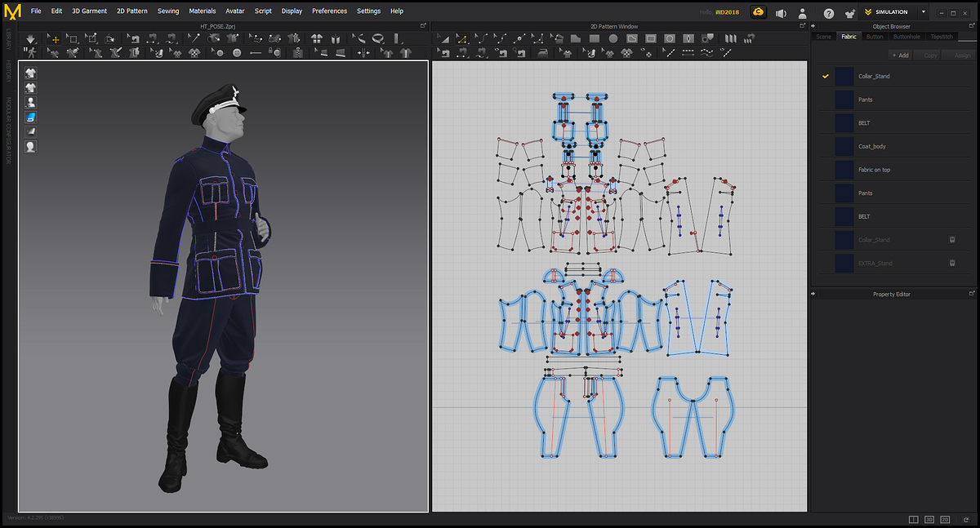The image size is (980, 528).
Task: Click the Topstitch dashed line tool icon
Action: [688, 52]
